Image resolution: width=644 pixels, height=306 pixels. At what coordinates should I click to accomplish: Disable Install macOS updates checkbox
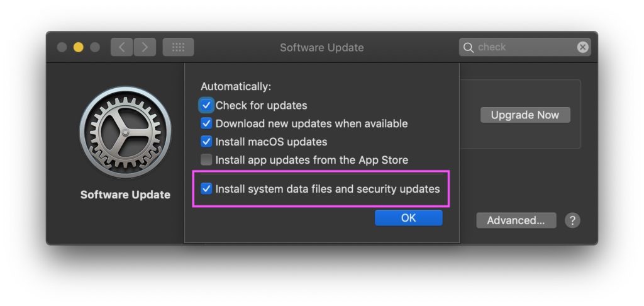pyautogui.click(x=206, y=142)
